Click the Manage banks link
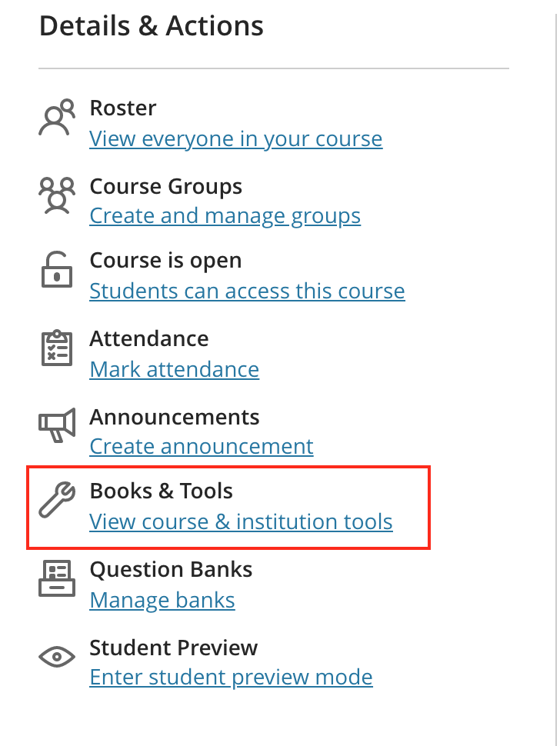Screen dimensions: 560x746 pos(162,601)
